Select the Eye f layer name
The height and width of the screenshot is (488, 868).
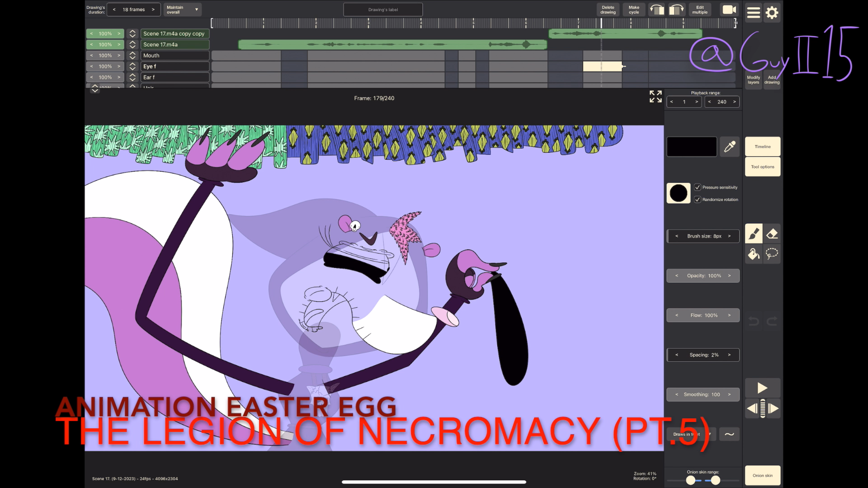(175, 66)
